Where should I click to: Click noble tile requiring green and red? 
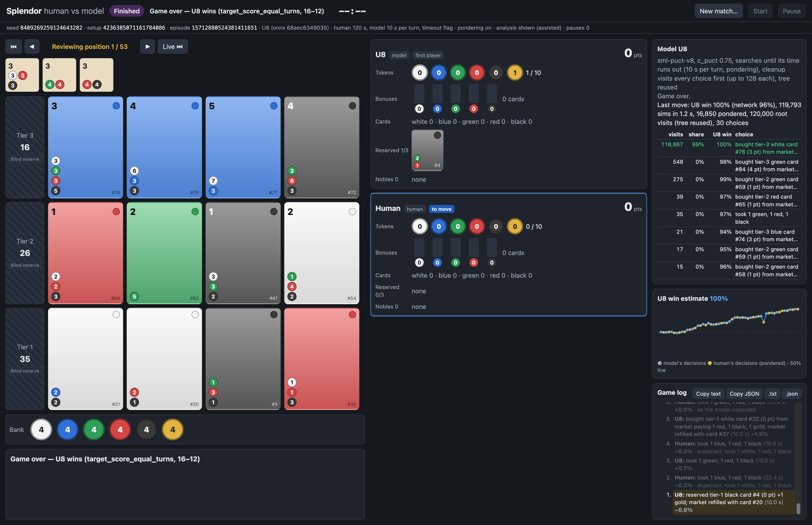pos(59,75)
